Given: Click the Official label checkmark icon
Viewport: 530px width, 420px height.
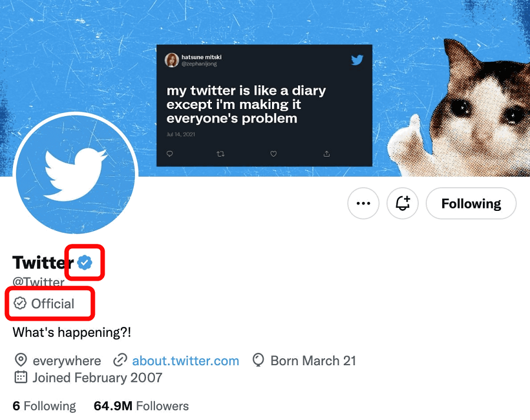Looking at the screenshot, I should (x=20, y=303).
